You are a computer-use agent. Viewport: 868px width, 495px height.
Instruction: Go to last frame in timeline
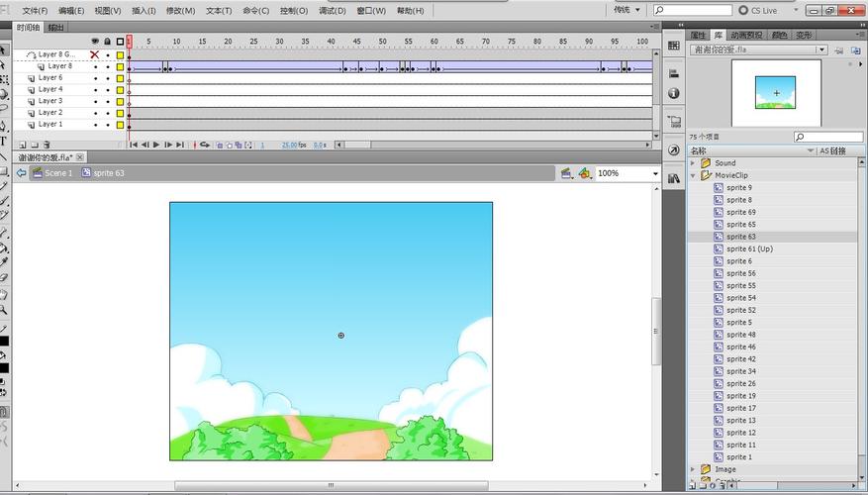(180, 145)
